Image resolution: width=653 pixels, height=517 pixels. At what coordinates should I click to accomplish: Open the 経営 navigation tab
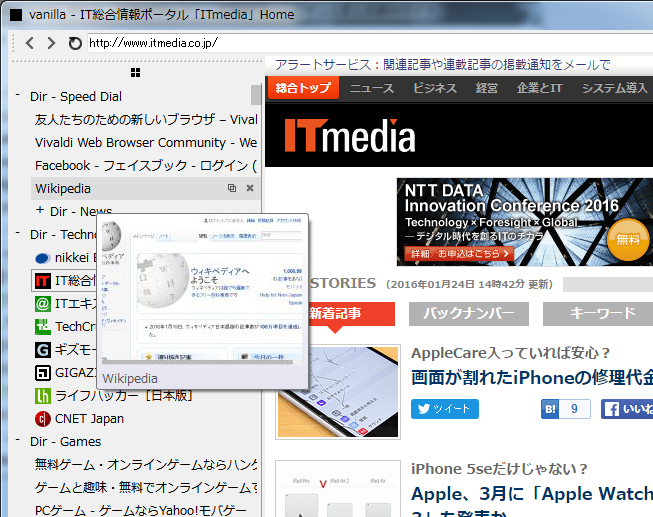pyautogui.click(x=487, y=88)
